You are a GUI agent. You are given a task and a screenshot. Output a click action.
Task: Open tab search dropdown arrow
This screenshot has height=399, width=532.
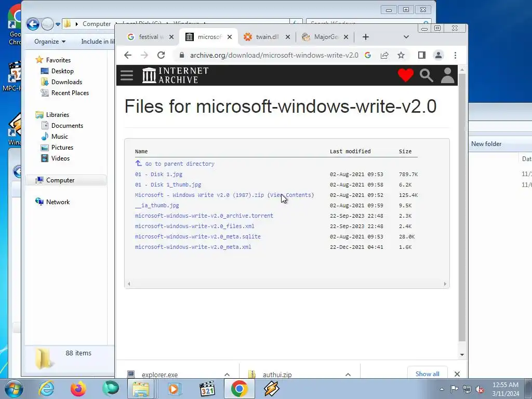pyautogui.click(x=406, y=37)
